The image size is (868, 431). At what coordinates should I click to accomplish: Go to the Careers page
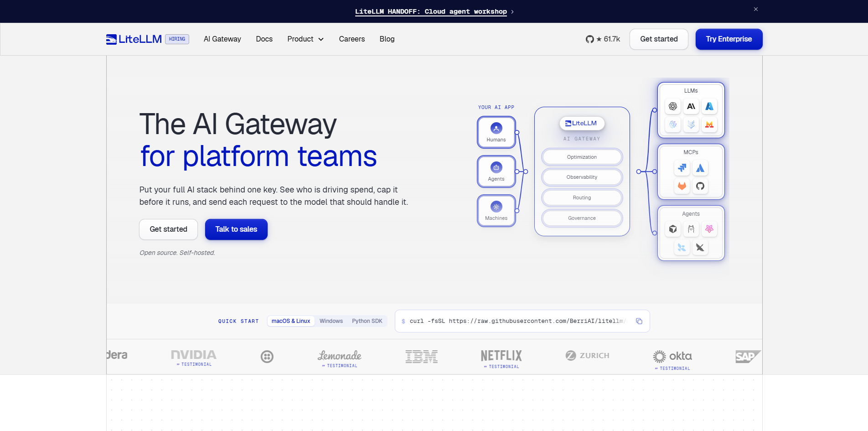tap(352, 39)
